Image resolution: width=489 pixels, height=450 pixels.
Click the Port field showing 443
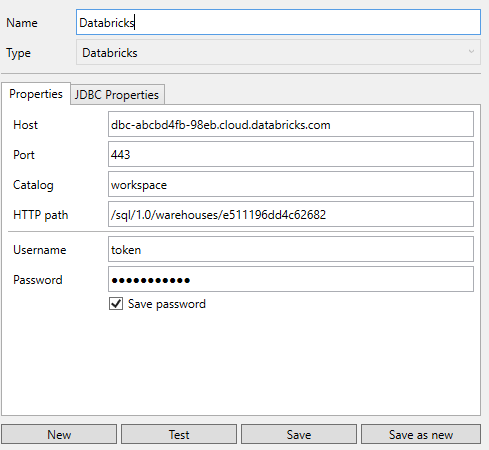click(x=291, y=154)
